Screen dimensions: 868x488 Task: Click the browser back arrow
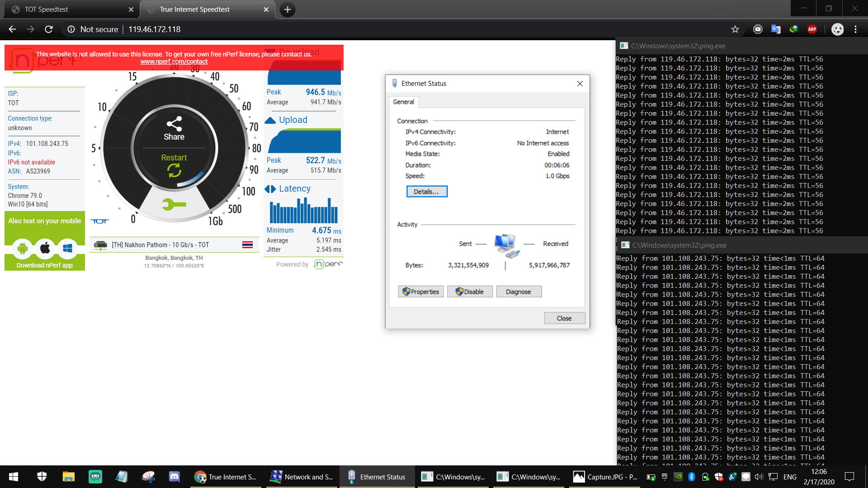pos(12,29)
